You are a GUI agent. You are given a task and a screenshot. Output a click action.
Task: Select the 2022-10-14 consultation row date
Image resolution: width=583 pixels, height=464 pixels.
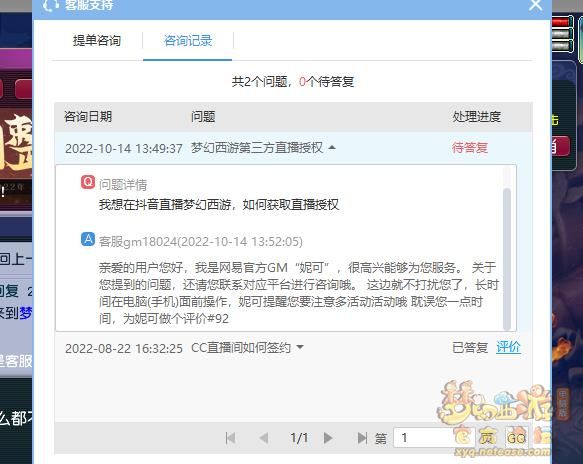click(x=123, y=148)
